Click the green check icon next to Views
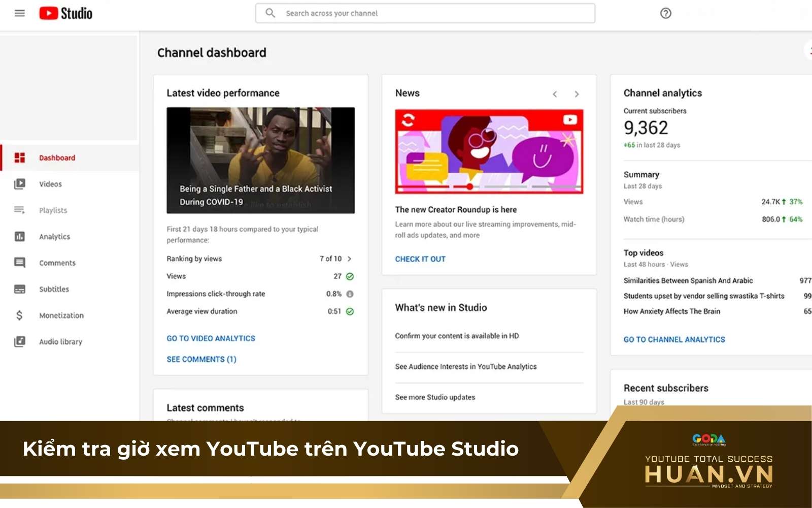The image size is (812, 508). (350, 276)
